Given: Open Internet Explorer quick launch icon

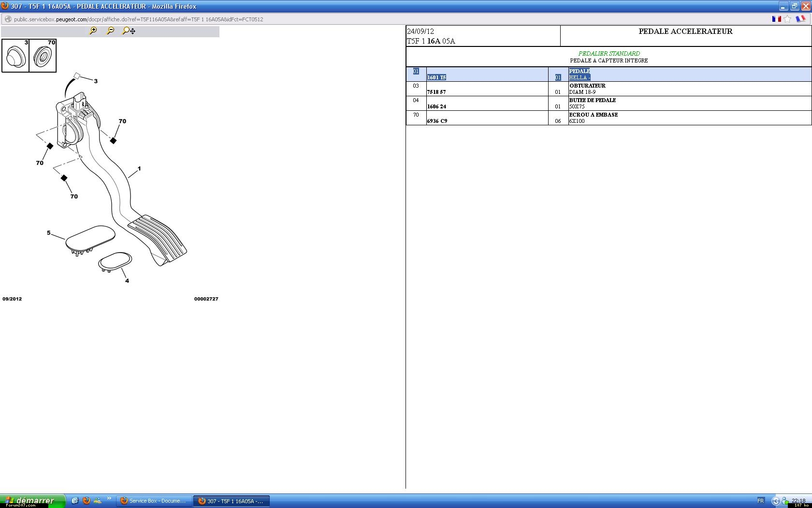Looking at the screenshot, I should point(75,501).
